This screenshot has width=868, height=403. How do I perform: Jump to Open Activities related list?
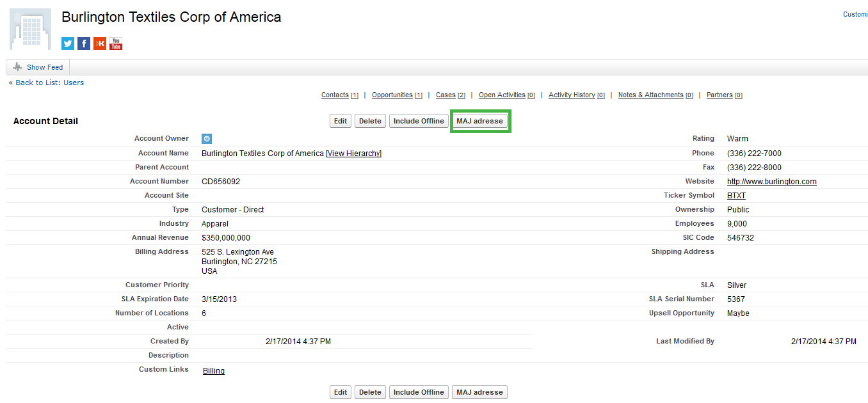tap(507, 95)
